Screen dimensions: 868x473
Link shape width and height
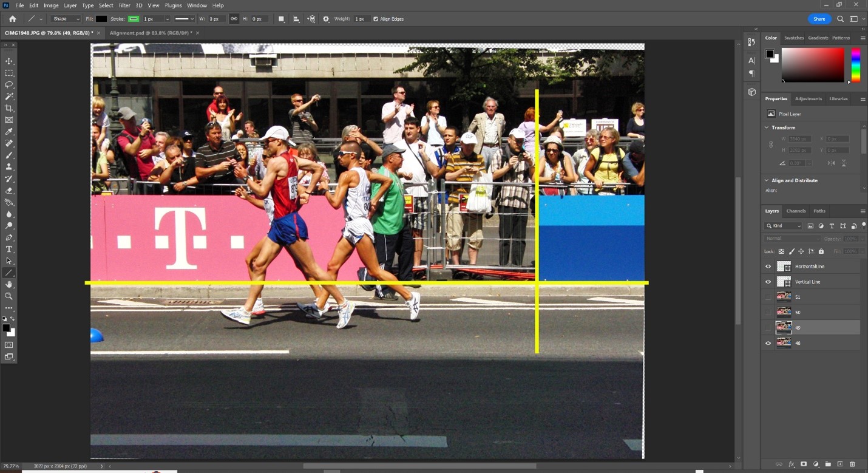click(x=234, y=19)
